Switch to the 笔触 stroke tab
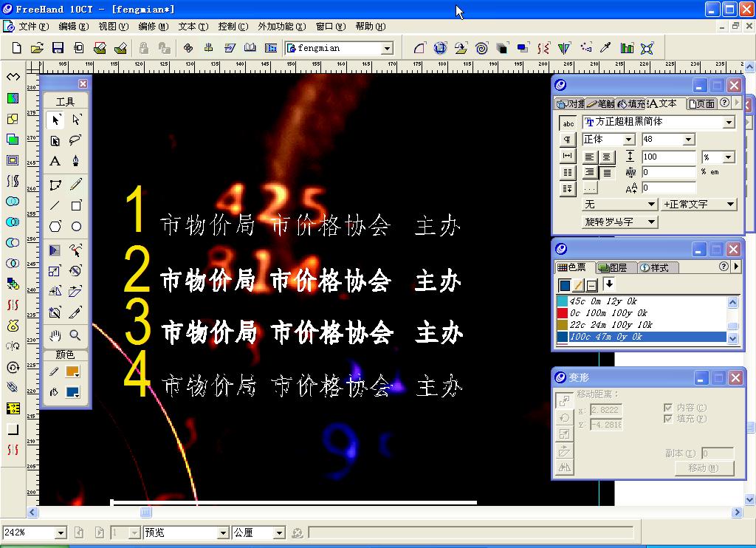This screenshot has height=548, width=756. click(601, 103)
